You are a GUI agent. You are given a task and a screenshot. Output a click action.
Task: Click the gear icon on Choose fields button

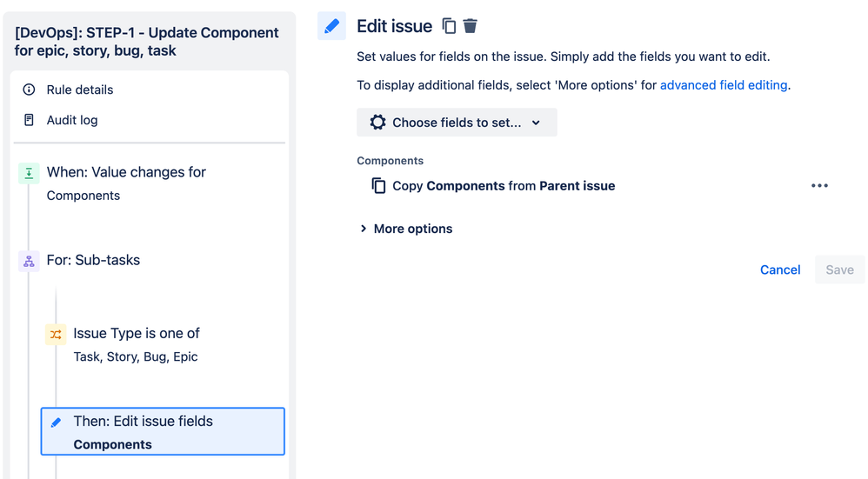[x=377, y=123]
